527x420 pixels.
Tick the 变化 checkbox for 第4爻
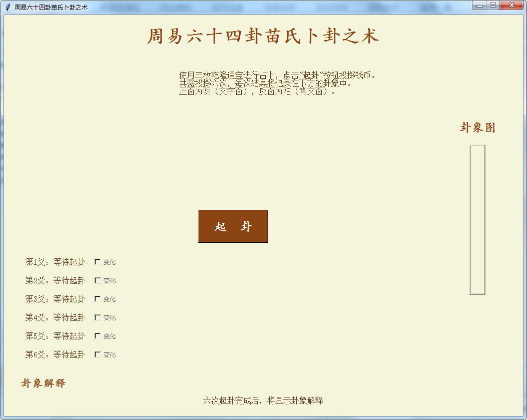[98, 317]
